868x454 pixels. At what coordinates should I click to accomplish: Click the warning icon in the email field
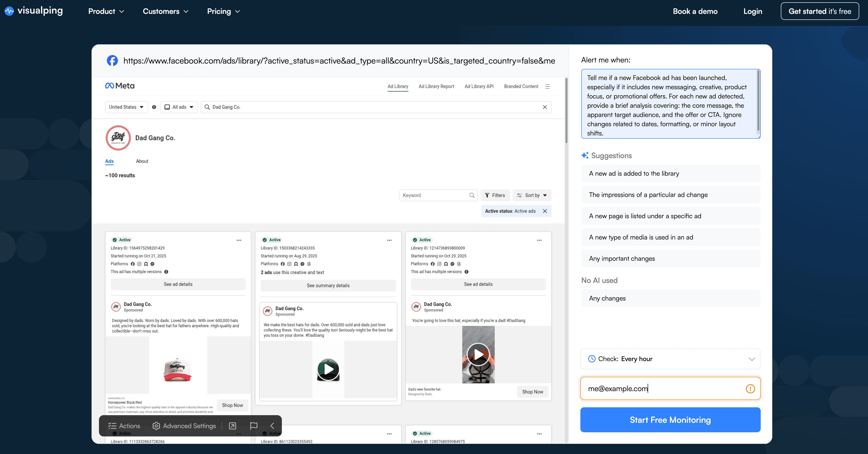click(x=750, y=388)
